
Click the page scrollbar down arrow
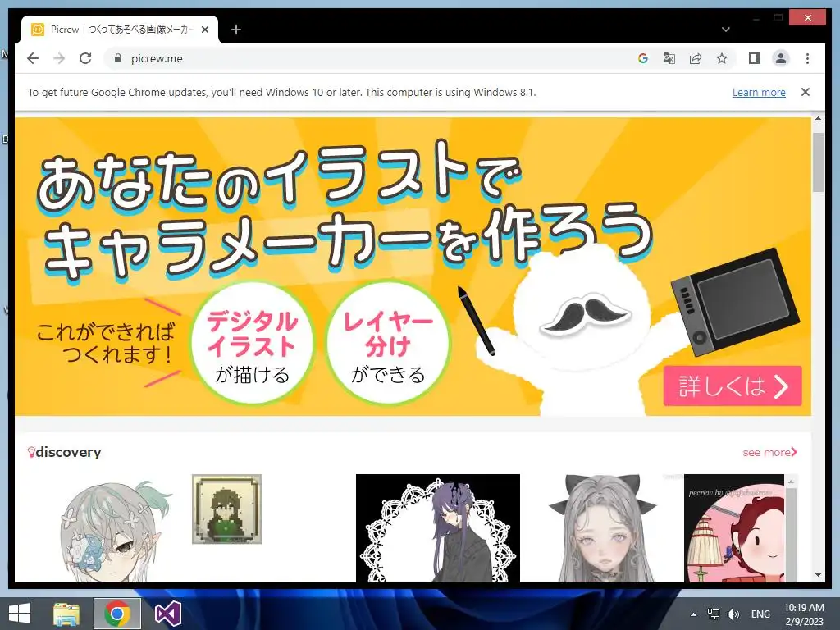[818, 575]
